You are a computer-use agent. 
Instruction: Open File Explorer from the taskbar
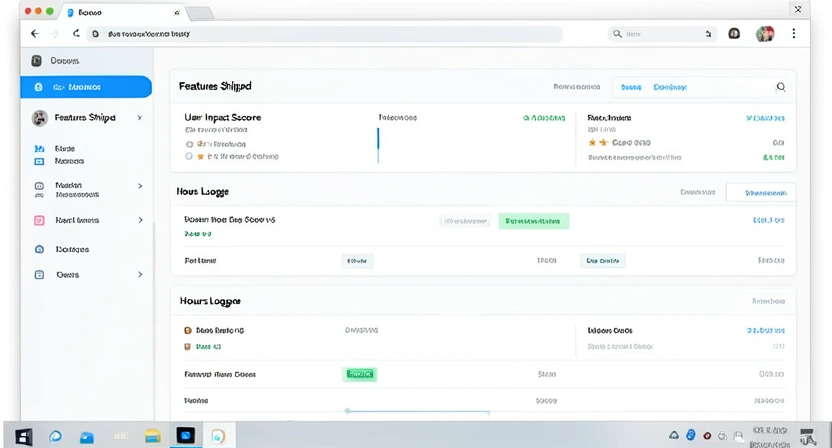[x=152, y=436]
